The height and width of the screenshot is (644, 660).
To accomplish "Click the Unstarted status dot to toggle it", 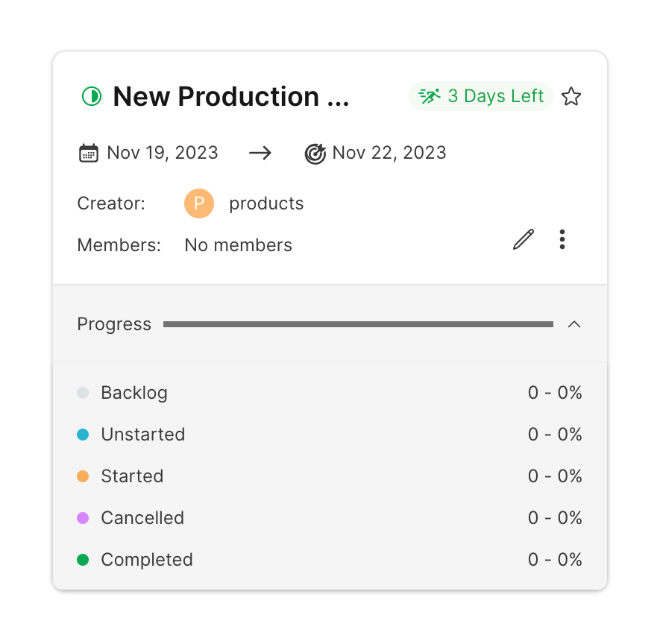I will tap(84, 434).
